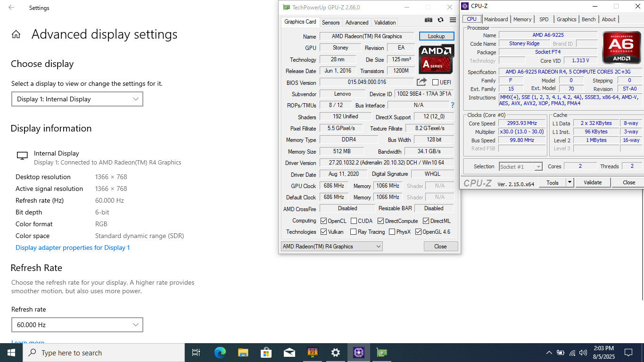Switch to the Sensors tab in GPU-Z
This screenshot has height=362, width=644.
330,23
